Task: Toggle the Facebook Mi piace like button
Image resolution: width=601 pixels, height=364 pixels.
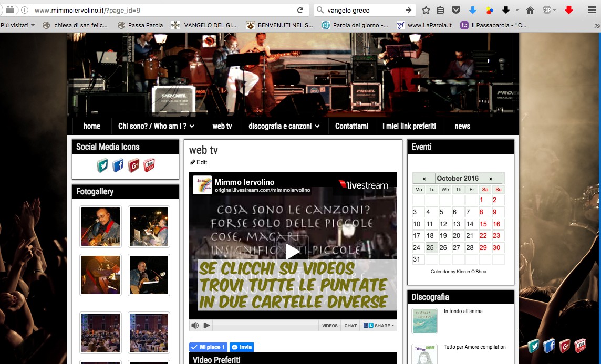Action: coord(208,347)
